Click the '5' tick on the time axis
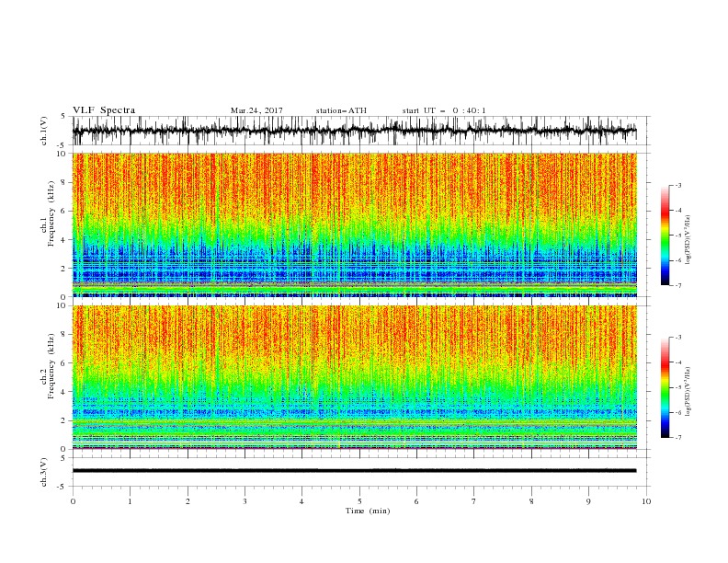Image resolution: width=728 pixels, height=563 pixels. click(x=359, y=501)
